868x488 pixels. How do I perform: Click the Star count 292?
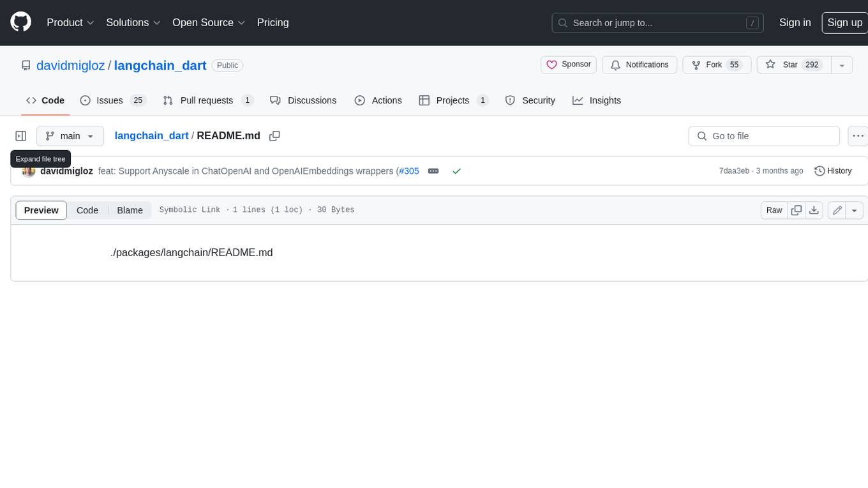coord(812,65)
